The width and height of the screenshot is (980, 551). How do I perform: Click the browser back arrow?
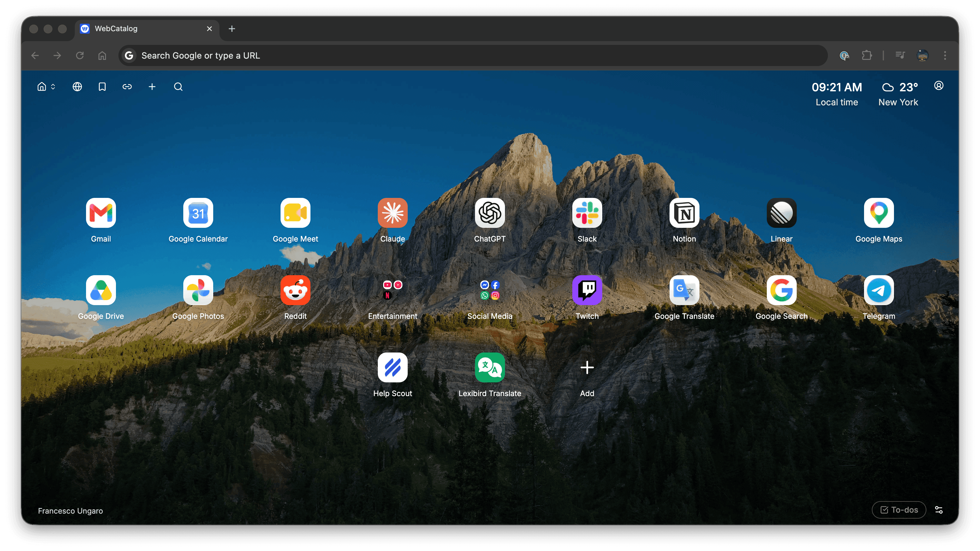point(35,55)
